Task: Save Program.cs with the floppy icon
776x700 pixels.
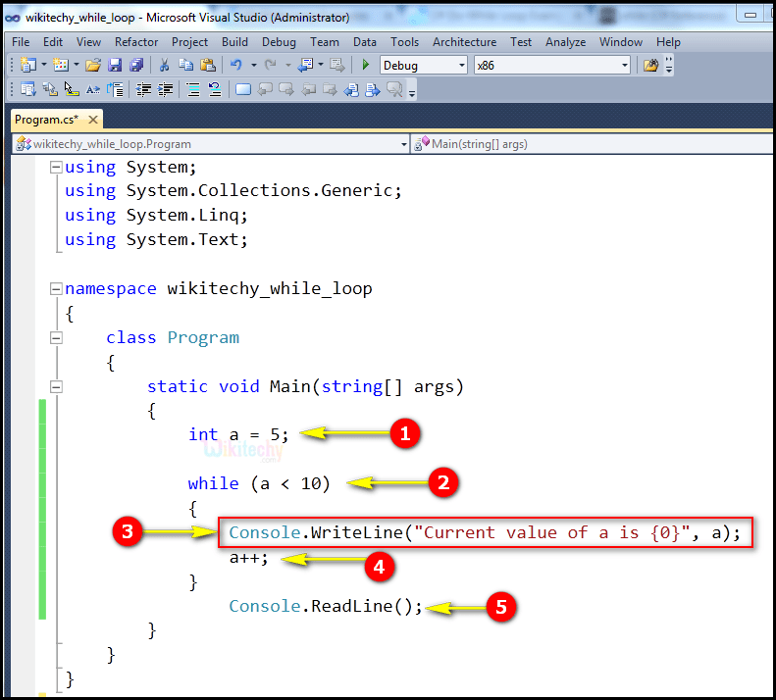Action: click(115, 65)
